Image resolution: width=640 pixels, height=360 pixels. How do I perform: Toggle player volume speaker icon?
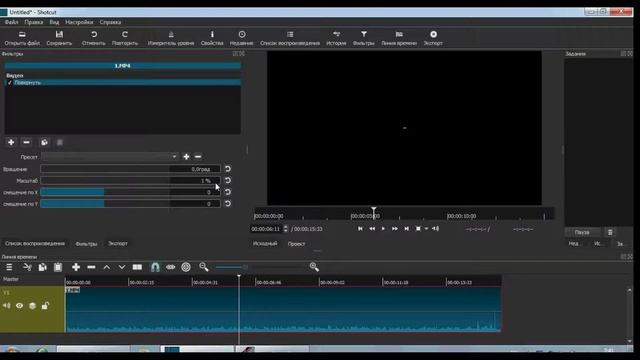pyautogui.click(x=436, y=229)
